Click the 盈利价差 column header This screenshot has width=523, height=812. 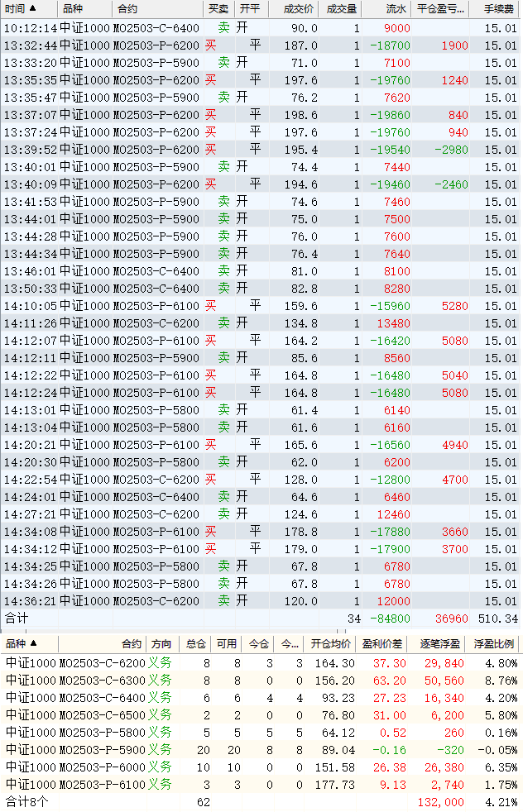382,643
